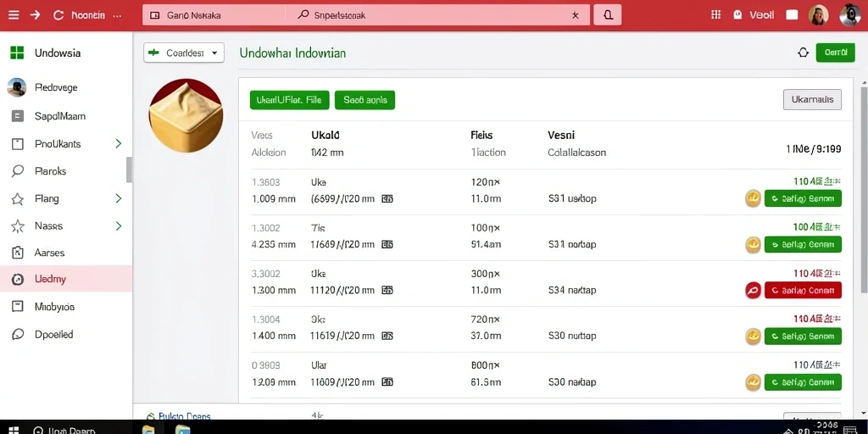
Task: Click the pentagon icon beside green Oerrdl button
Action: (x=803, y=53)
